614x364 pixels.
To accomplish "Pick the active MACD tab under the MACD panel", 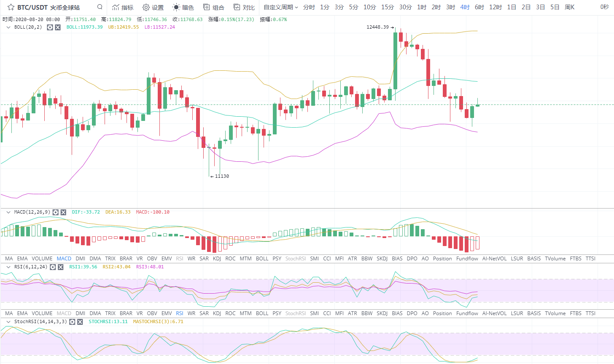I will pyautogui.click(x=64, y=259).
